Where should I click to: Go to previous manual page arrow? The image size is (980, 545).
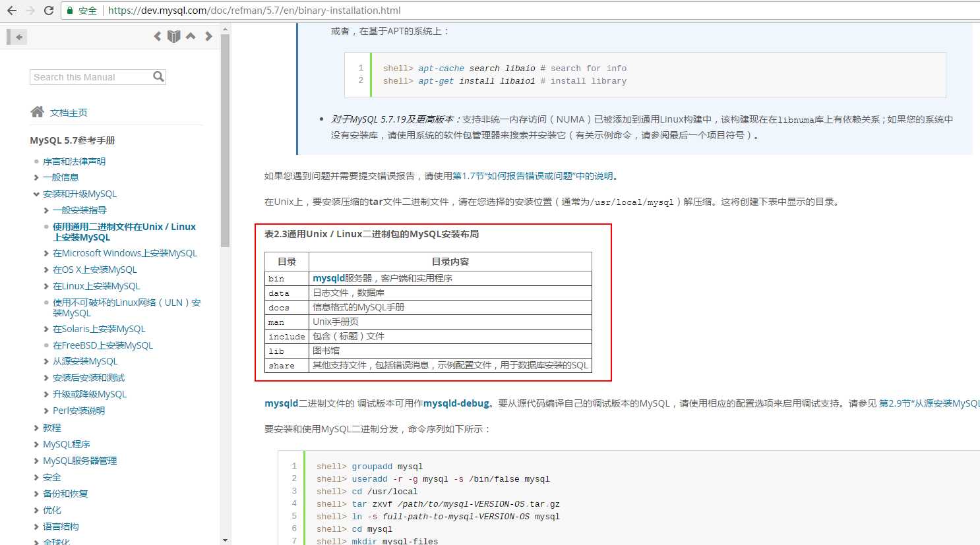click(x=157, y=36)
